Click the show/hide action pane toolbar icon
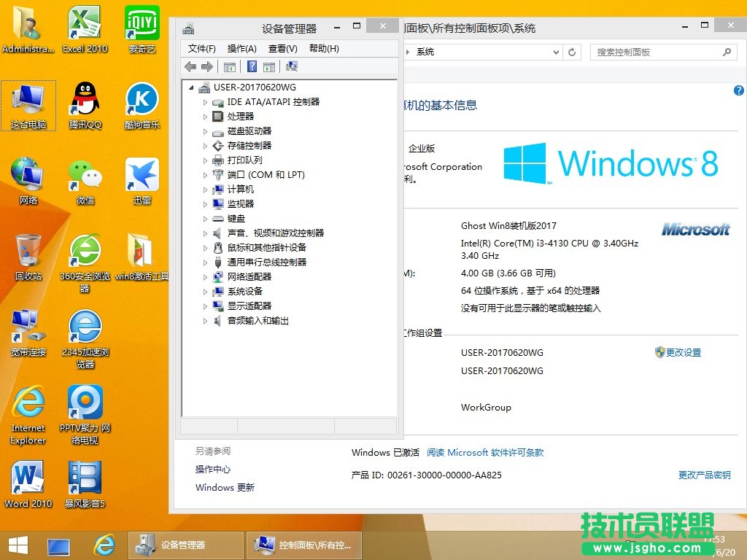This screenshot has width=747, height=560. click(x=269, y=66)
